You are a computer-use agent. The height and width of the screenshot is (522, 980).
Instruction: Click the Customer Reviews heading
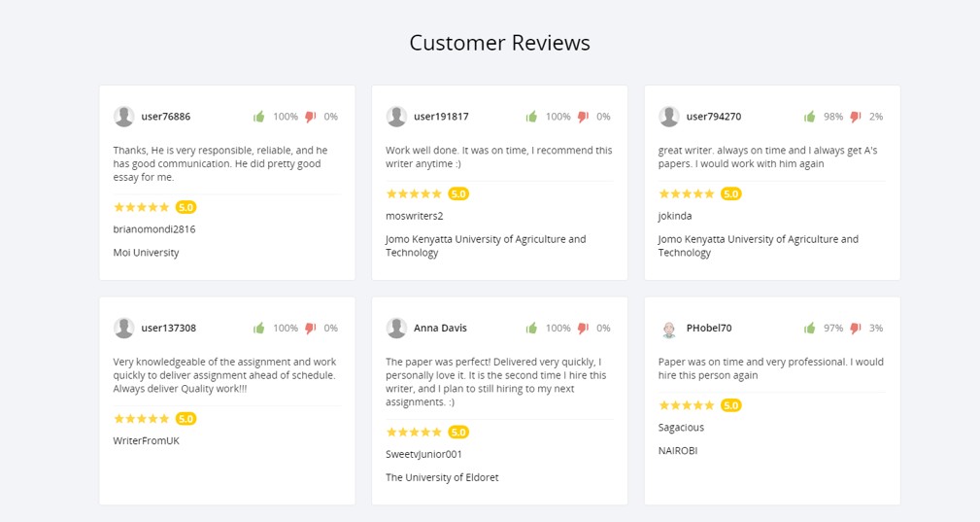pos(500,43)
